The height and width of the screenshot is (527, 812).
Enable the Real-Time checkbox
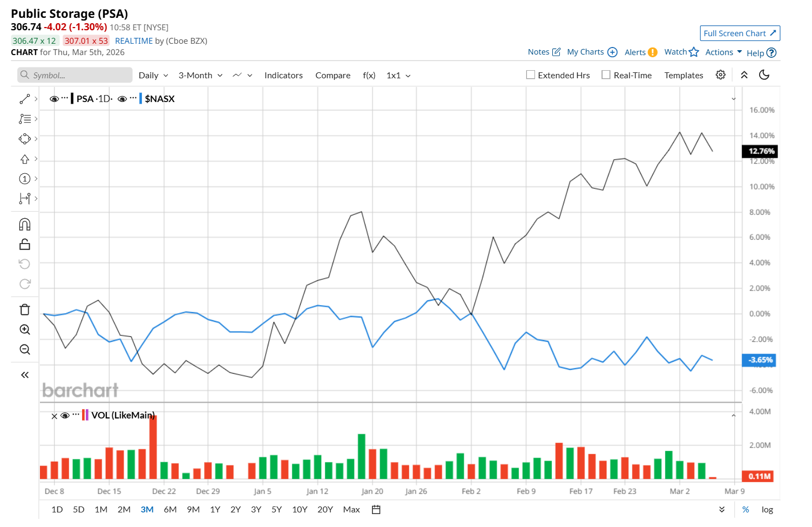(x=606, y=75)
